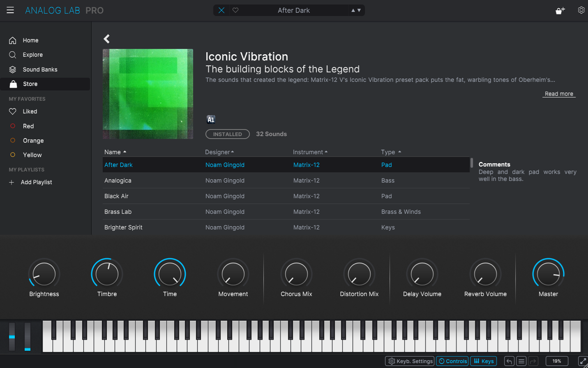Click the Distortion Mix knob
Viewport: 588px width, 368px height.
point(359,274)
